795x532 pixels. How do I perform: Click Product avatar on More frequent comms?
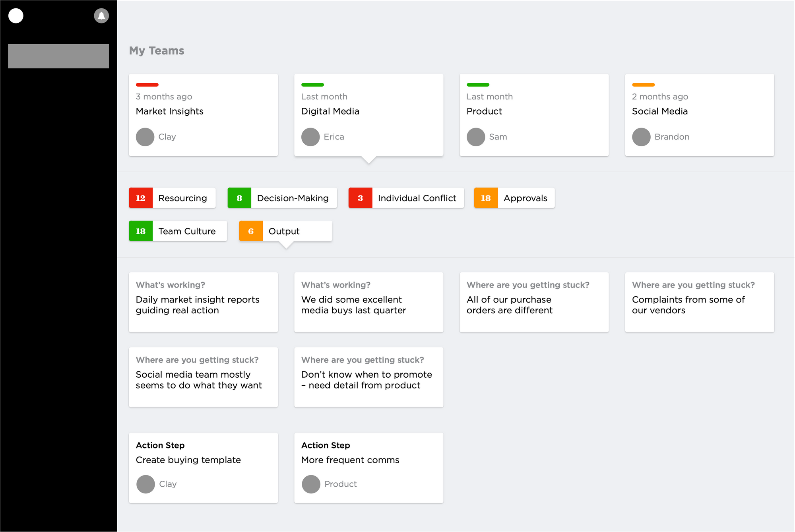311,484
